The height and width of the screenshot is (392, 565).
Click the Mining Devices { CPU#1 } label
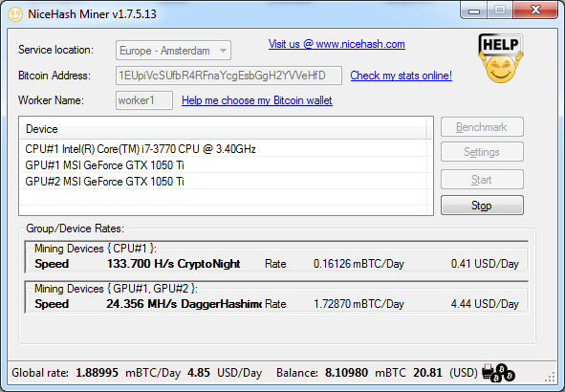point(96,249)
